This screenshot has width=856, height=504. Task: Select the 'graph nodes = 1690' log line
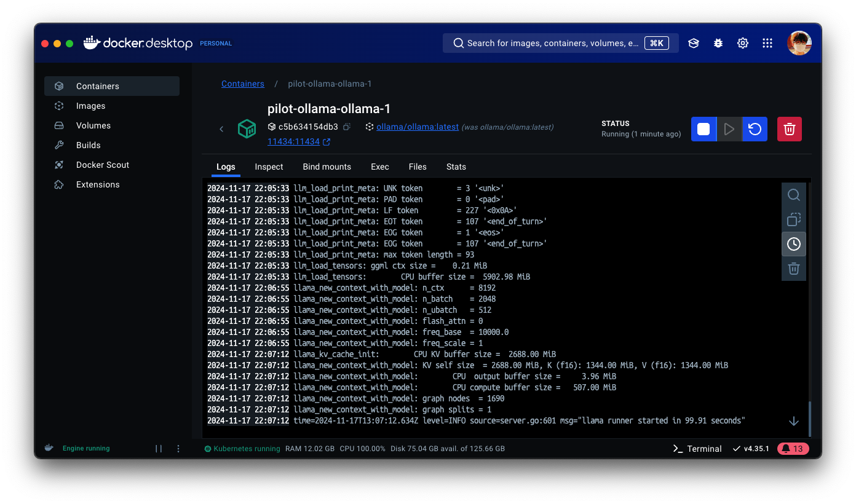click(x=356, y=398)
